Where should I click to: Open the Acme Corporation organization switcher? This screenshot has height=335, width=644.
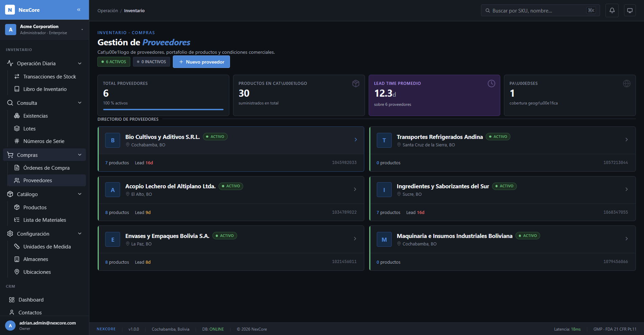(x=44, y=29)
